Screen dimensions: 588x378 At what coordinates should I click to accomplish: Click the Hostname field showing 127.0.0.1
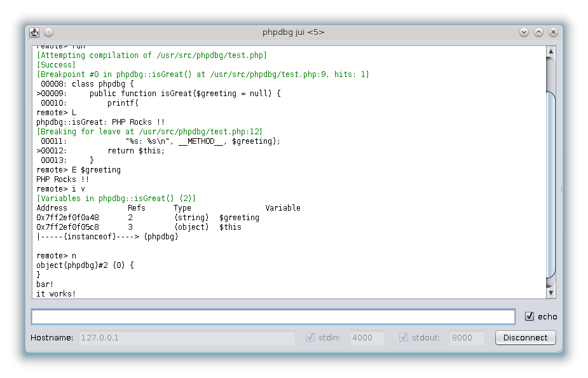(x=187, y=337)
